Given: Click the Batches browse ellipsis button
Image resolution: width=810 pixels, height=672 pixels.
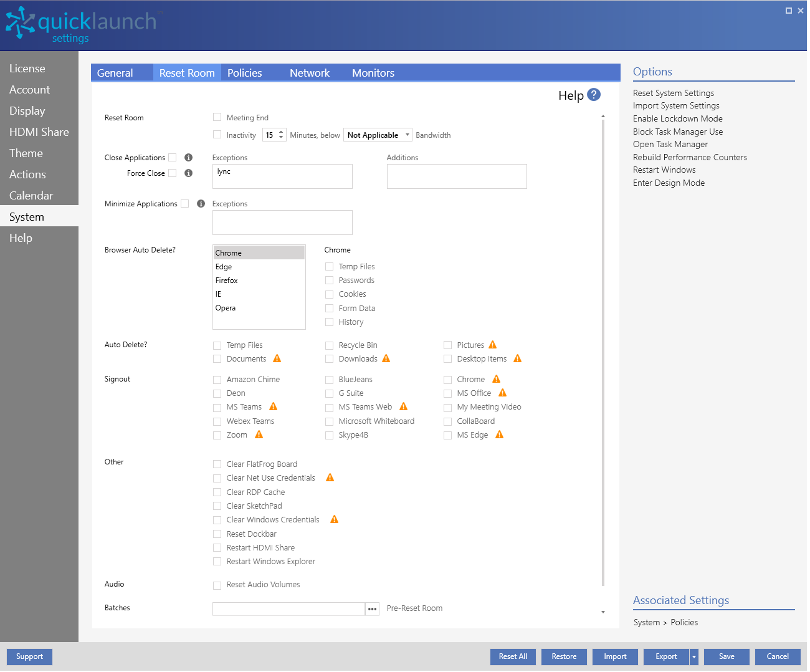Looking at the screenshot, I should coord(373,609).
